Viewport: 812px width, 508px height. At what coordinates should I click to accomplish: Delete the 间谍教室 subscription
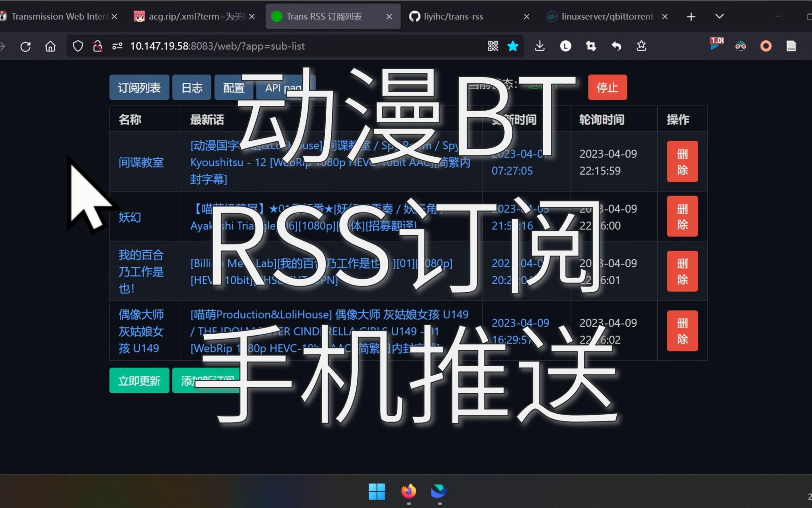pos(682,162)
